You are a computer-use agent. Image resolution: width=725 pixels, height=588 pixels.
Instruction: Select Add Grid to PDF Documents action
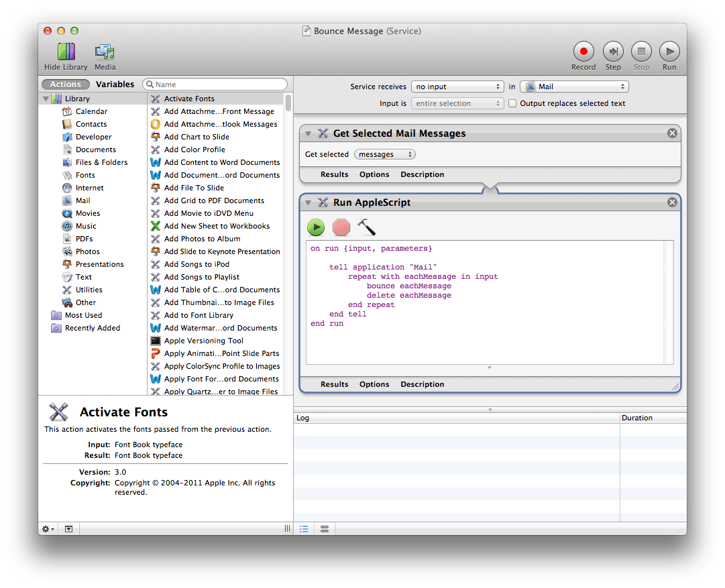tap(216, 200)
